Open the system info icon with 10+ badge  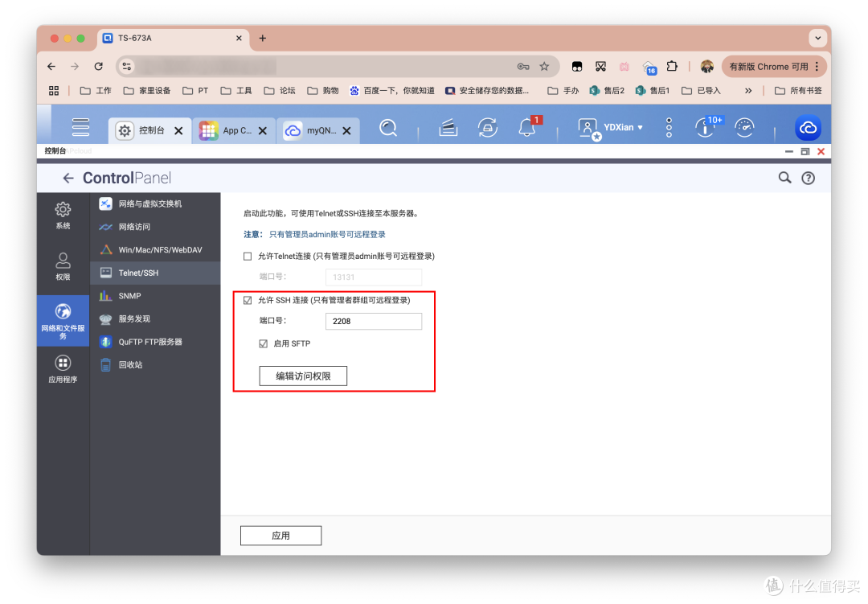pos(706,127)
